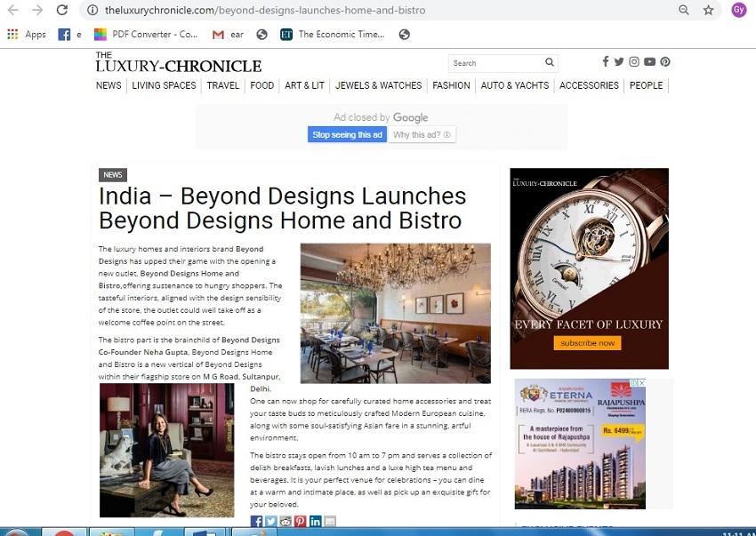
Task: Open the ART & LIT menu item
Action: coord(304,85)
